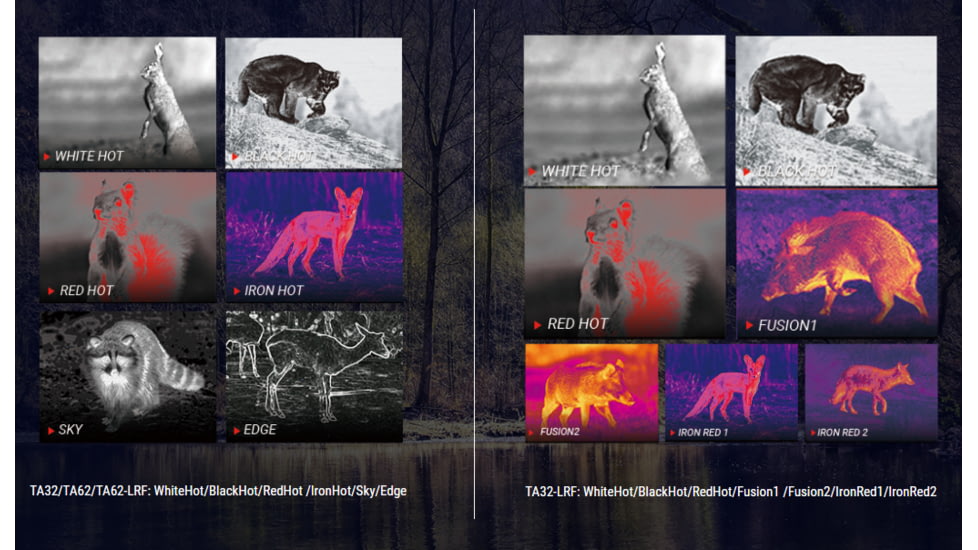Open the Iron Red 1 fox thumbnail
The image size is (978, 550).
pos(731,393)
